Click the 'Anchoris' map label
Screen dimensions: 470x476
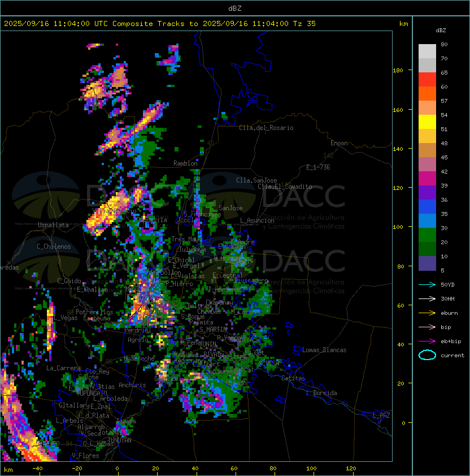pyautogui.click(x=132, y=385)
